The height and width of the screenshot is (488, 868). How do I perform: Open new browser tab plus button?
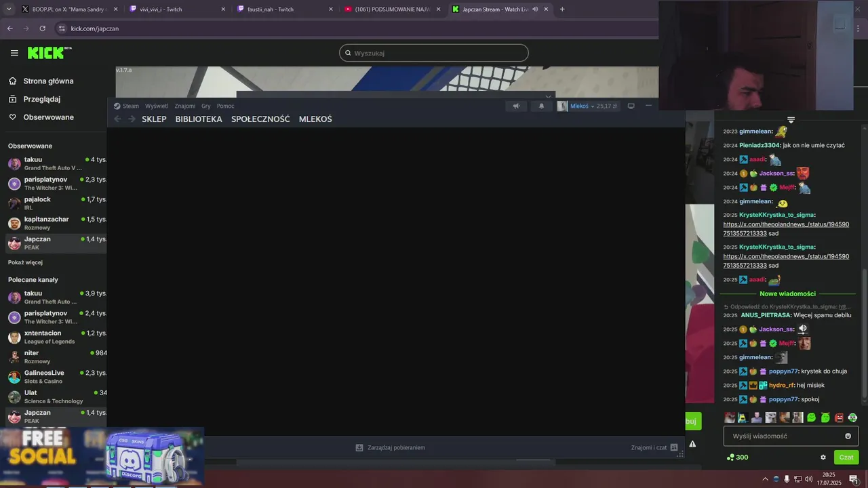coord(562,9)
